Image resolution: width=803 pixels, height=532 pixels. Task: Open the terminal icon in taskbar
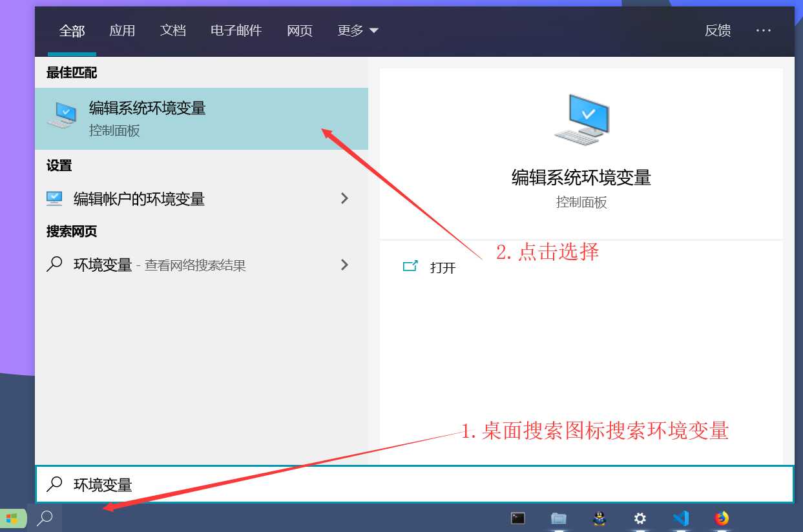(x=517, y=518)
